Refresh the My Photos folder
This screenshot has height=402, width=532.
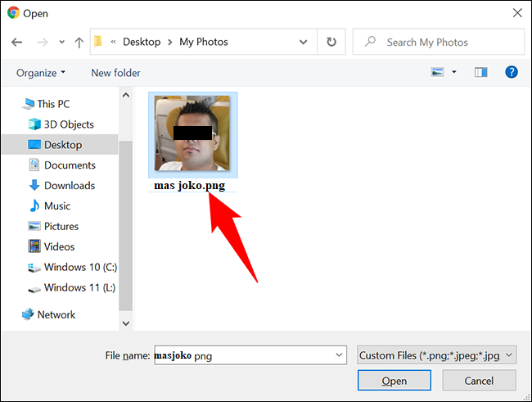point(331,42)
